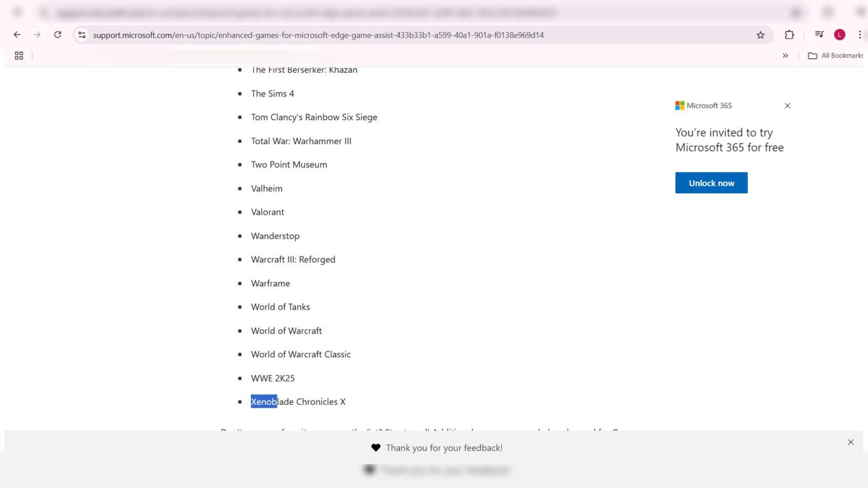Click 'World of Tanks' entry
The image size is (868, 488).
tap(280, 307)
